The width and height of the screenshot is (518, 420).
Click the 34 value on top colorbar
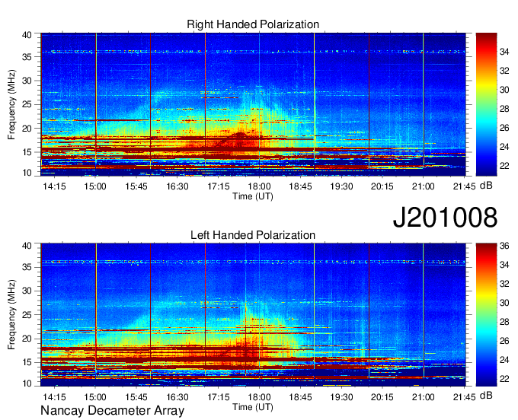click(x=504, y=52)
